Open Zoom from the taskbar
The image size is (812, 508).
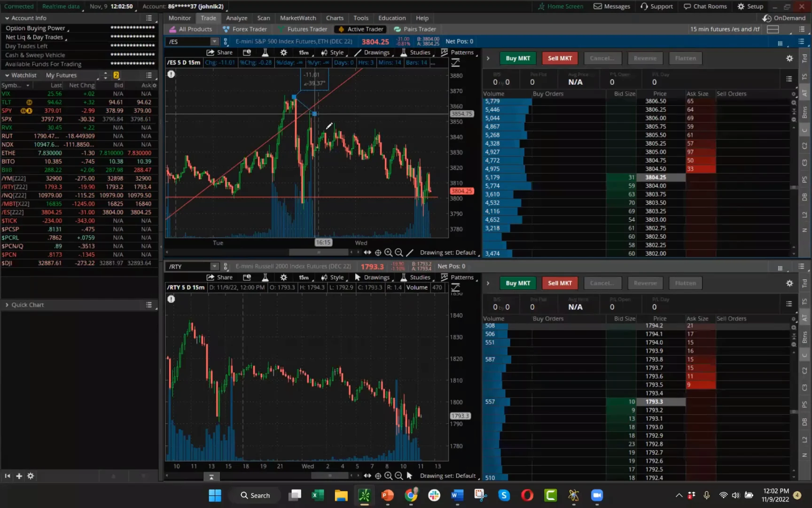click(597, 495)
